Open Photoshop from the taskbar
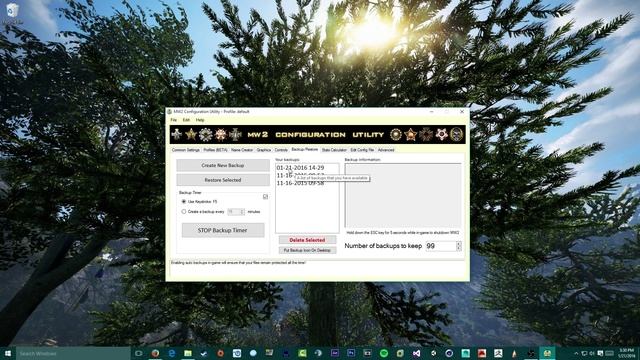 351,353
